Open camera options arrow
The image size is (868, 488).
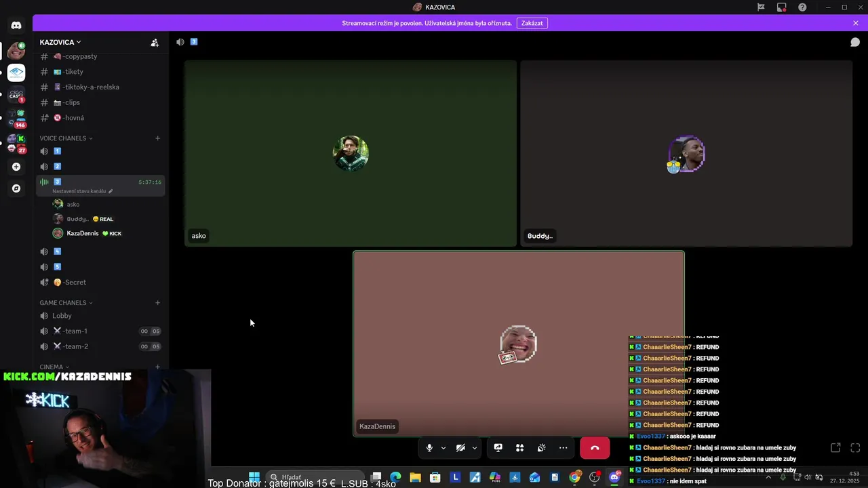click(x=475, y=448)
